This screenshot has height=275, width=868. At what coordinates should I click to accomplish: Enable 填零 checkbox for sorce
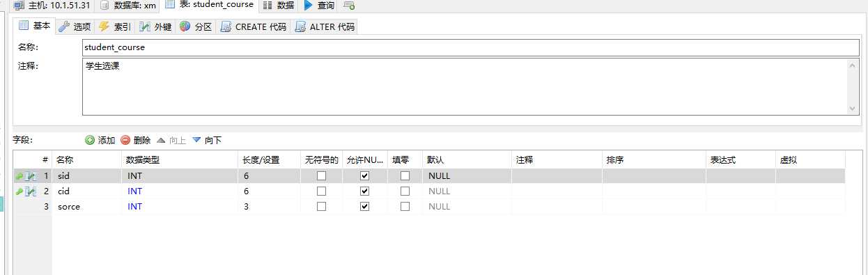coord(405,207)
